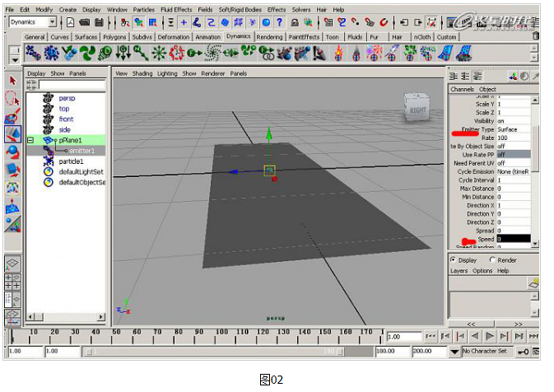This screenshot has width=554, height=392.
Task: Toggle Snap to Points icon
Action: tap(356, 22)
